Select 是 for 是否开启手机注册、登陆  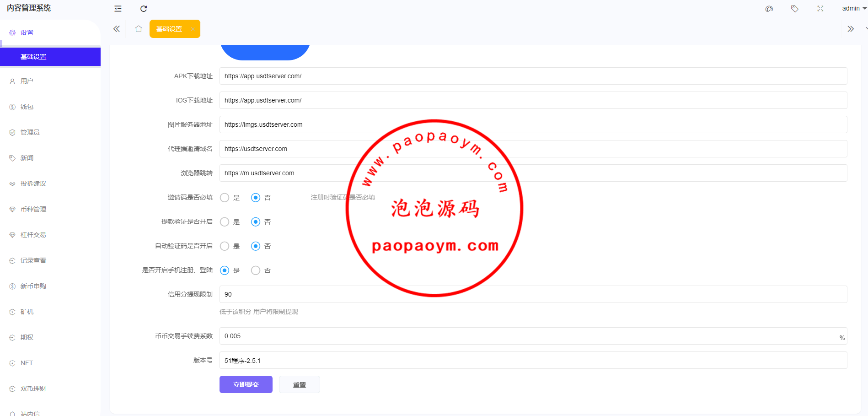225,270
